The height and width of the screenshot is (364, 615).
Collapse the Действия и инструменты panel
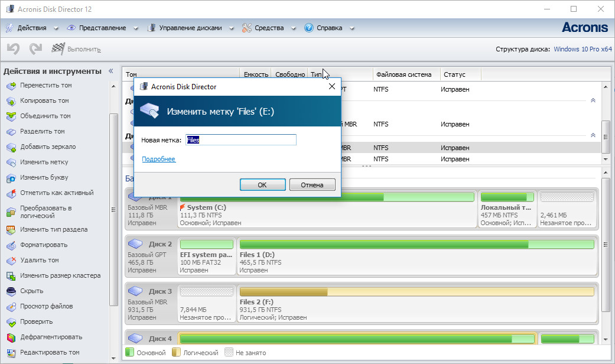click(x=110, y=71)
